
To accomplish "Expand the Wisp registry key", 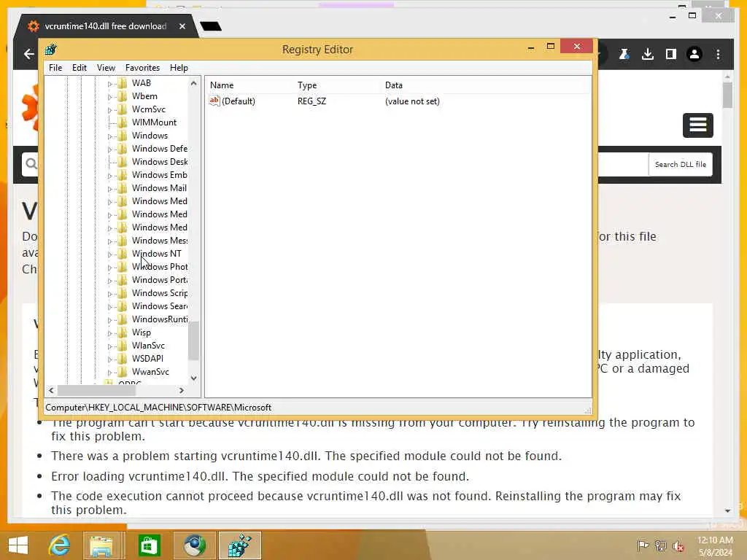I will (109, 332).
